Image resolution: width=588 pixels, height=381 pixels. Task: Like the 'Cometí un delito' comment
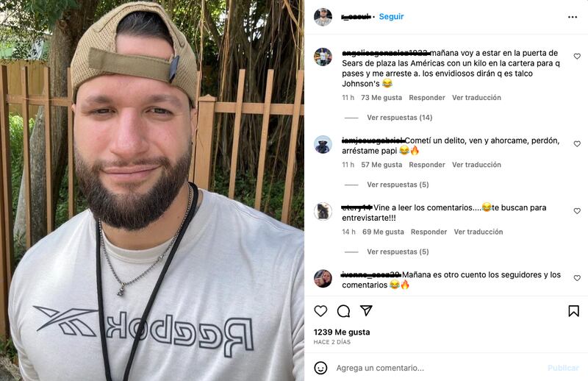click(x=577, y=143)
